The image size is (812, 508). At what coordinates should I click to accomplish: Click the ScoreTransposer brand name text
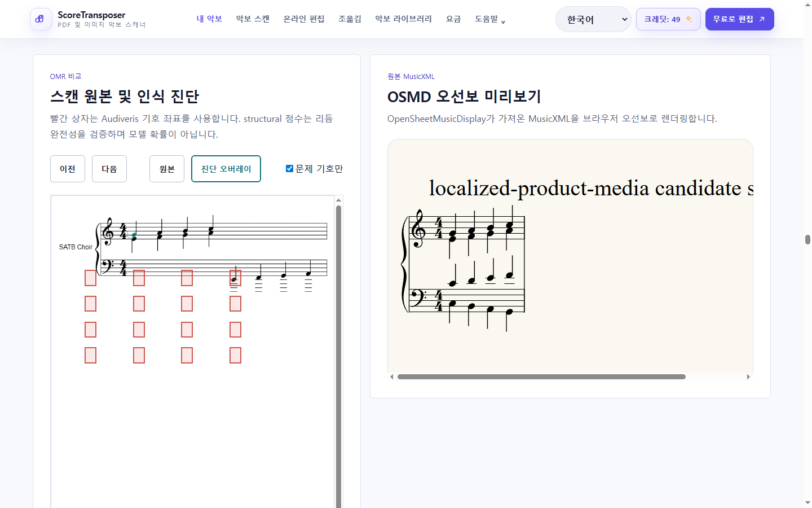click(x=91, y=15)
